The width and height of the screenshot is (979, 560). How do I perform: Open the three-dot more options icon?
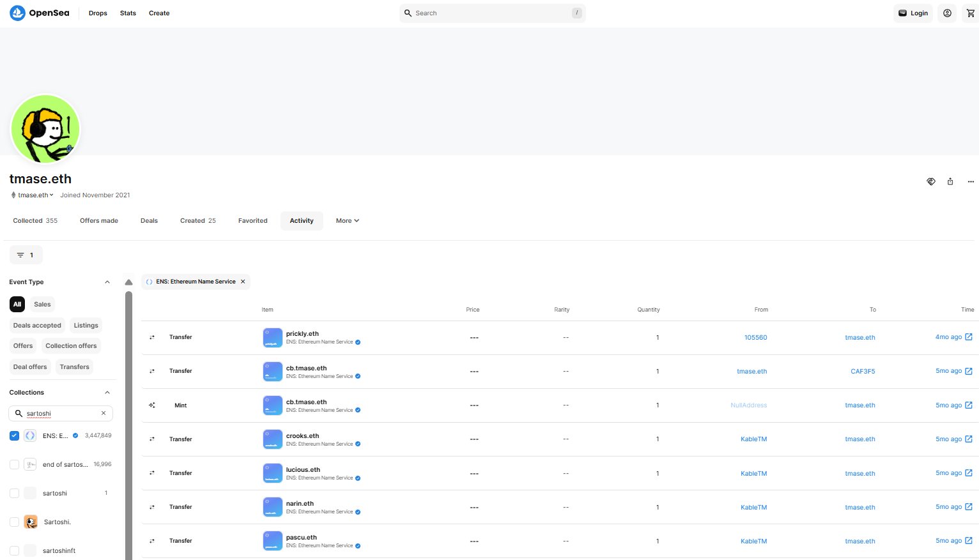tap(971, 181)
